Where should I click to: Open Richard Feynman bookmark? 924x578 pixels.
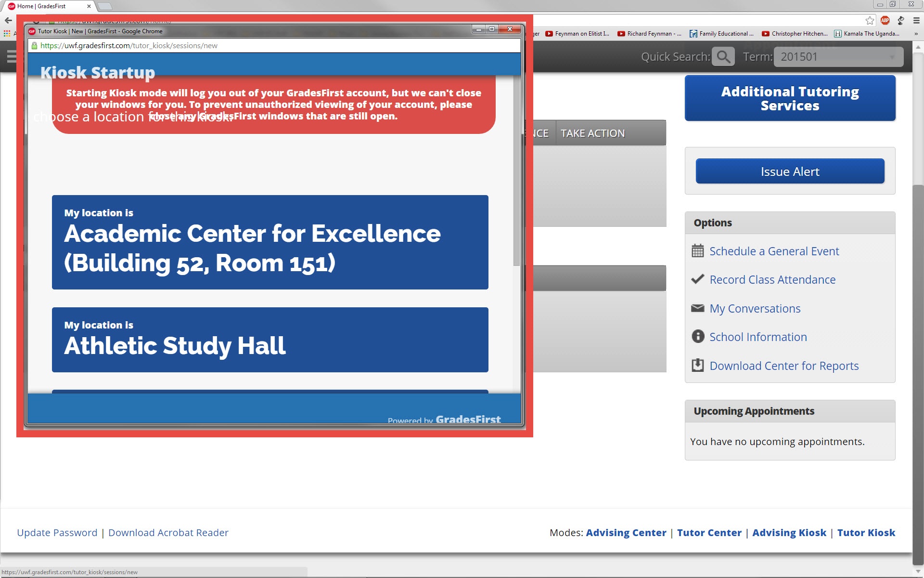(x=650, y=34)
